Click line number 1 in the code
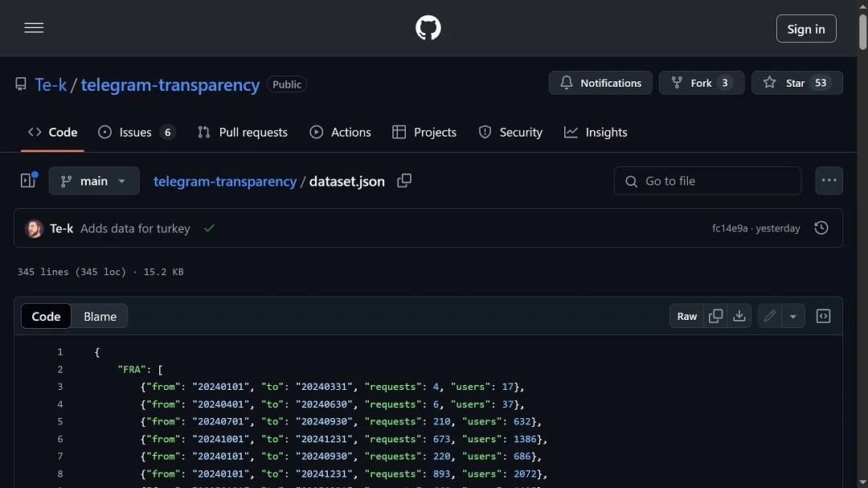The image size is (868, 488). [59, 352]
